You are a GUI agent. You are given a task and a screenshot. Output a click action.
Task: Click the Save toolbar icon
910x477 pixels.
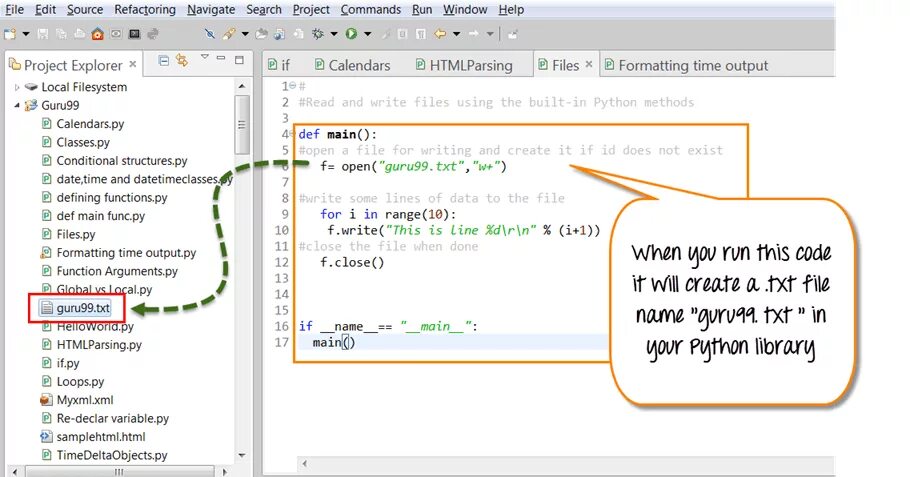tap(43, 34)
